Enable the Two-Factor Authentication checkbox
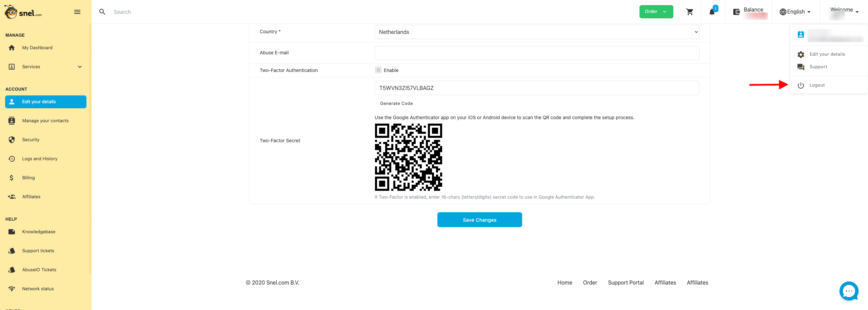 [x=378, y=70]
